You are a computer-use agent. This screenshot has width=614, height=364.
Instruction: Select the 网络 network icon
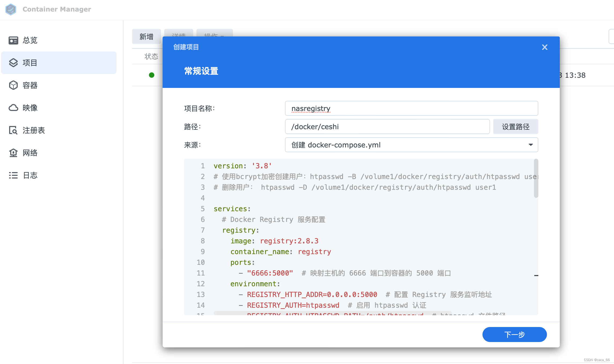pos(13,153)
